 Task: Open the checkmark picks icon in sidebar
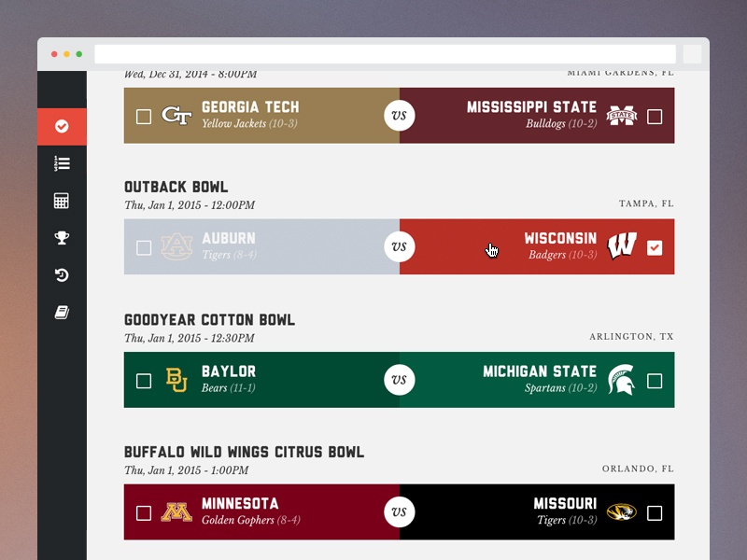coord(62,126)
